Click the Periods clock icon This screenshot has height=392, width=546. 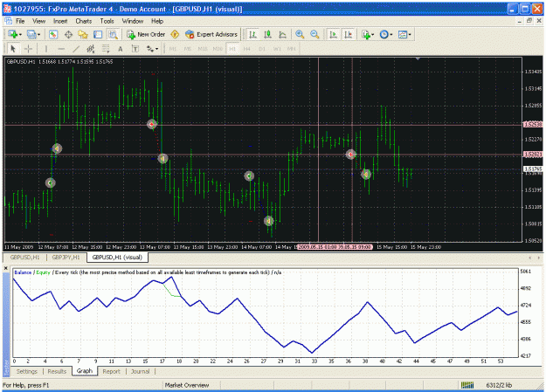coord(384,34)
